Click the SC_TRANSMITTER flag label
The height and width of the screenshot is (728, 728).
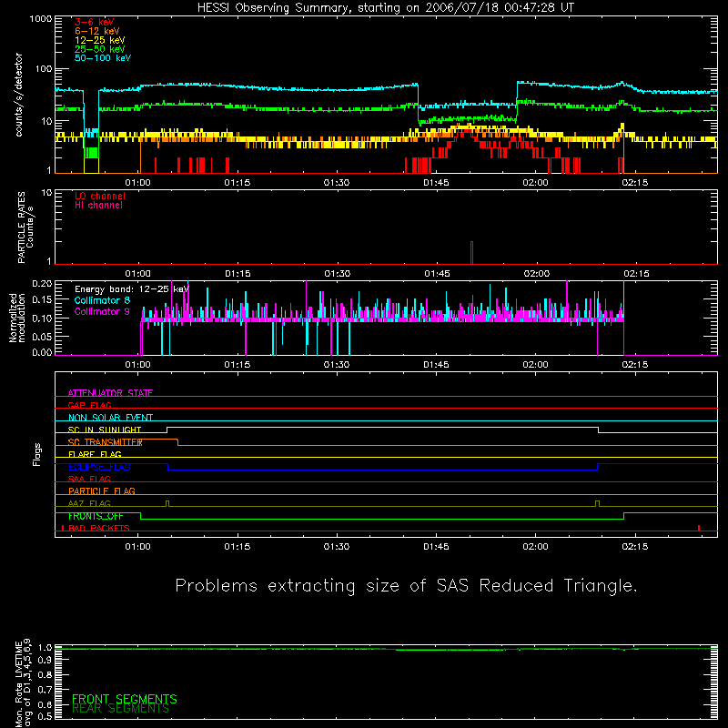click(105, 442)
